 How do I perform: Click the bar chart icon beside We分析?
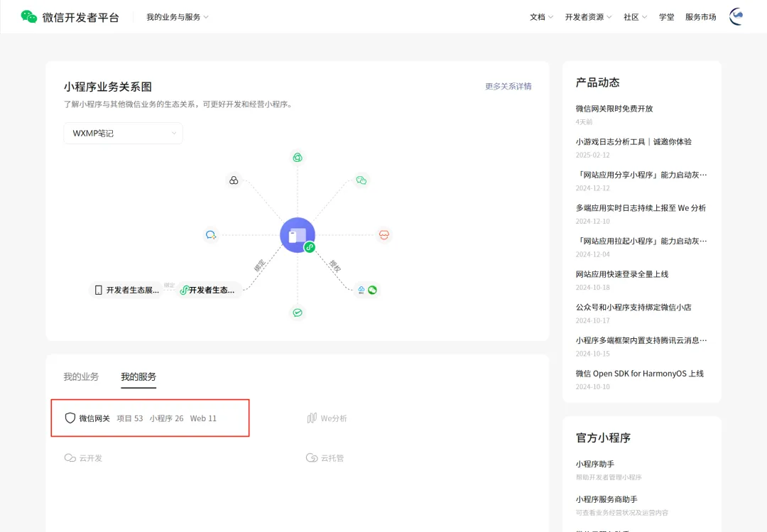pos(312,418)
